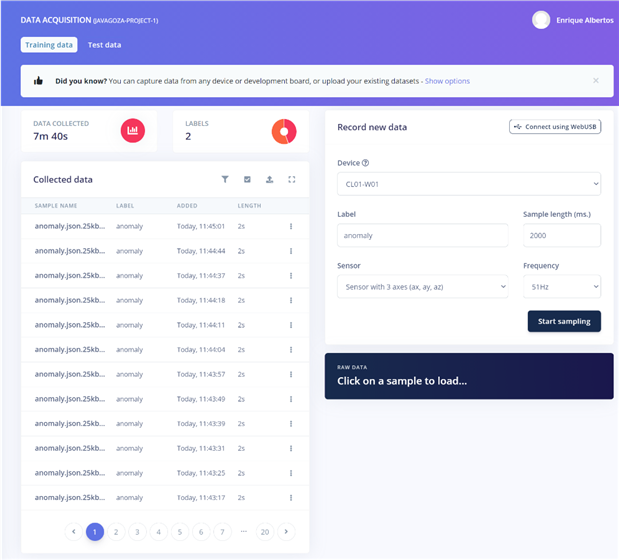Switch to the Test data tab
The width and height of the screenshot is (619, 560).
click(x=105, y=45)
